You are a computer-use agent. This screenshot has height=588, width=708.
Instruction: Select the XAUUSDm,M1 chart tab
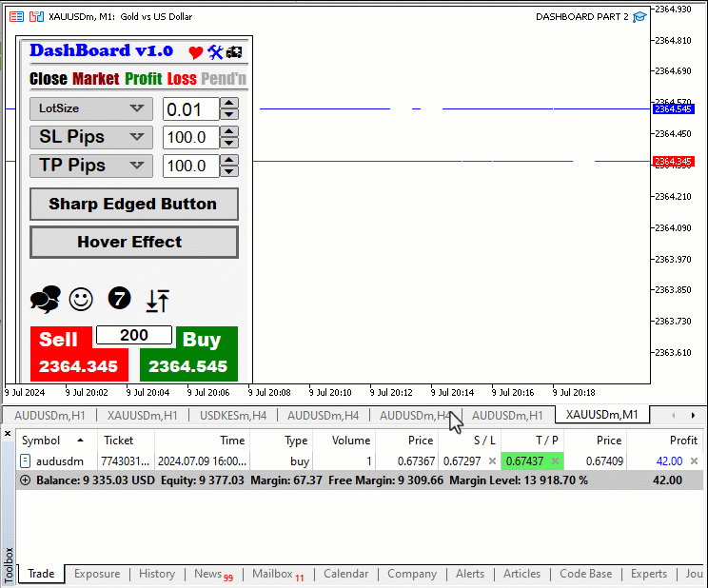point(601,415)
